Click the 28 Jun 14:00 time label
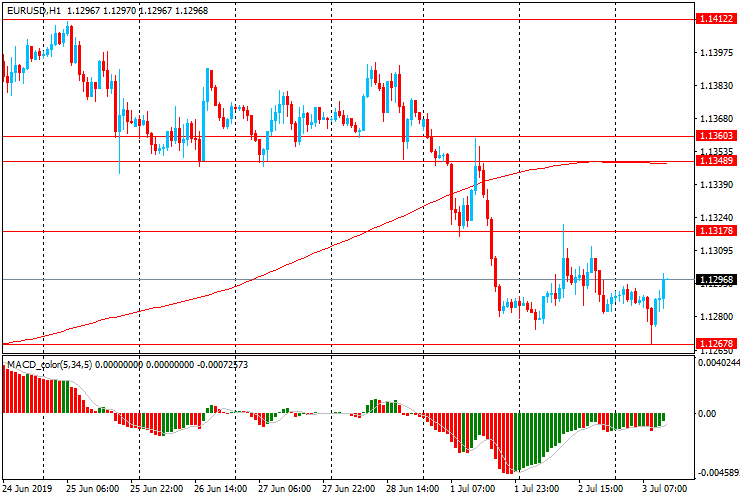The height and width of the screenshot is (500, 740). tap(413, 488)
